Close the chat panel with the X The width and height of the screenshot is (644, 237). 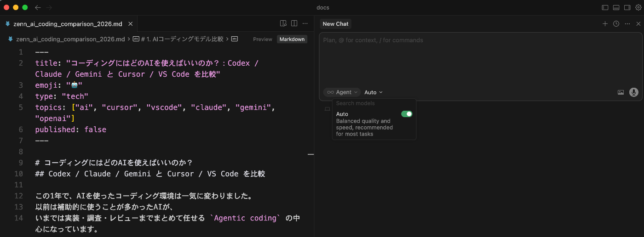coord(638,24)
